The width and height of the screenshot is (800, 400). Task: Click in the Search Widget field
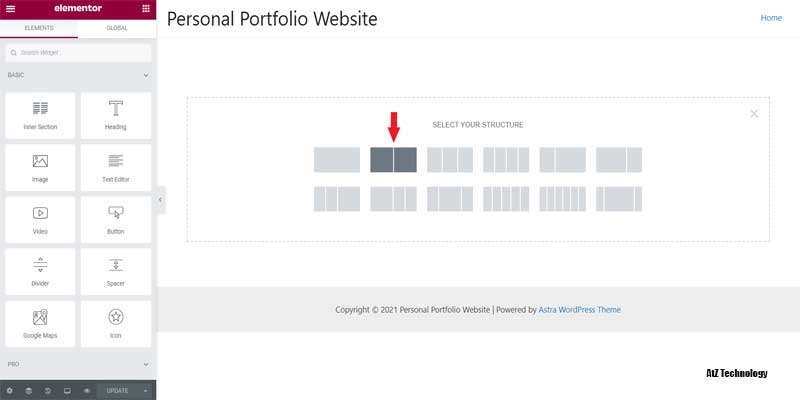80,52
